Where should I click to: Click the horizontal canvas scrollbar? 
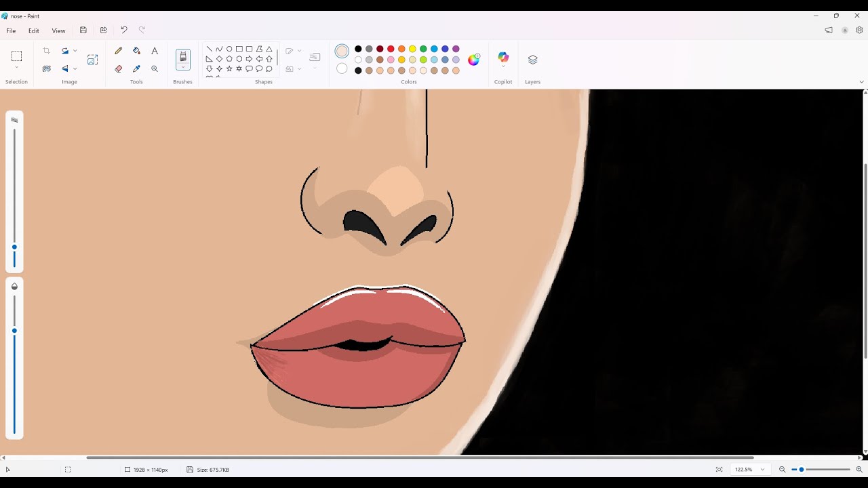[x=420, y=457]
